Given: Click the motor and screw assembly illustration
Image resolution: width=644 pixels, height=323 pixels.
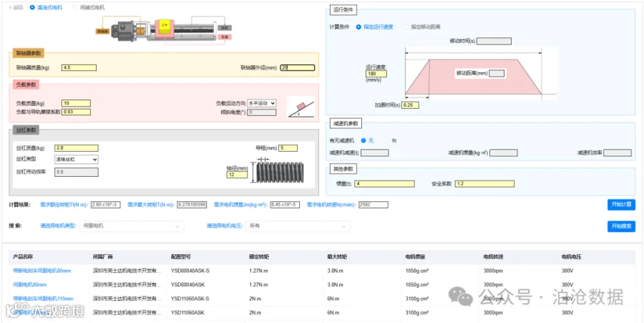Looking at the screenshot, I should coord(163,31).
